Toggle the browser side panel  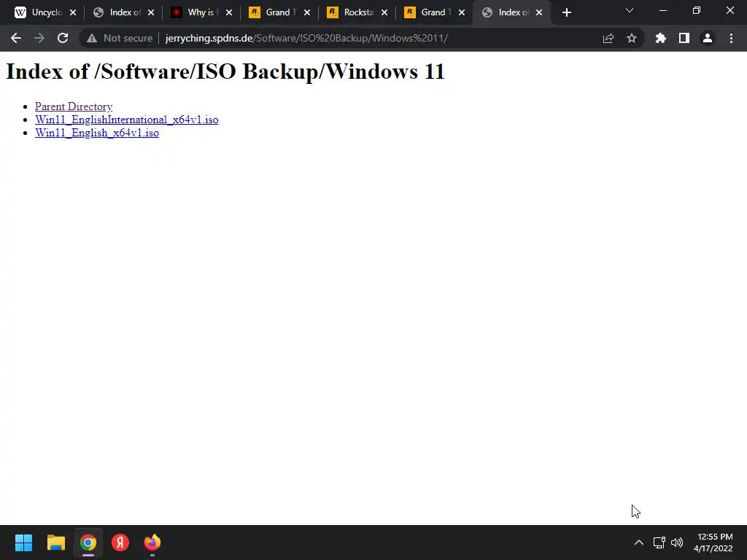(684, 38)
